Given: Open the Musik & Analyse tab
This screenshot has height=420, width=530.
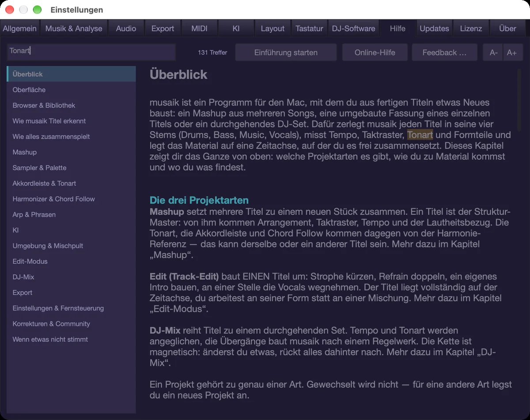Looking at the screenshot, I should pyautogui.click(x=74, y=28).
